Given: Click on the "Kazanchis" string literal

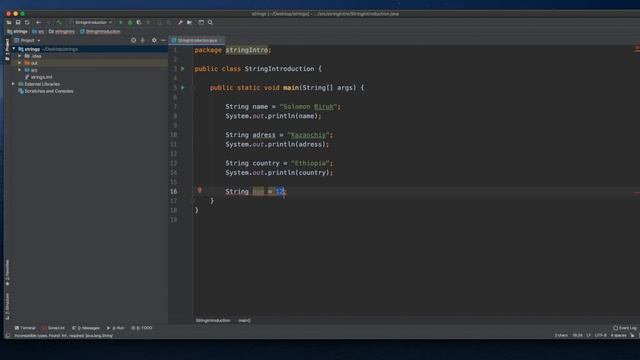Looking at the screenshot, I should tap(308, 135).
